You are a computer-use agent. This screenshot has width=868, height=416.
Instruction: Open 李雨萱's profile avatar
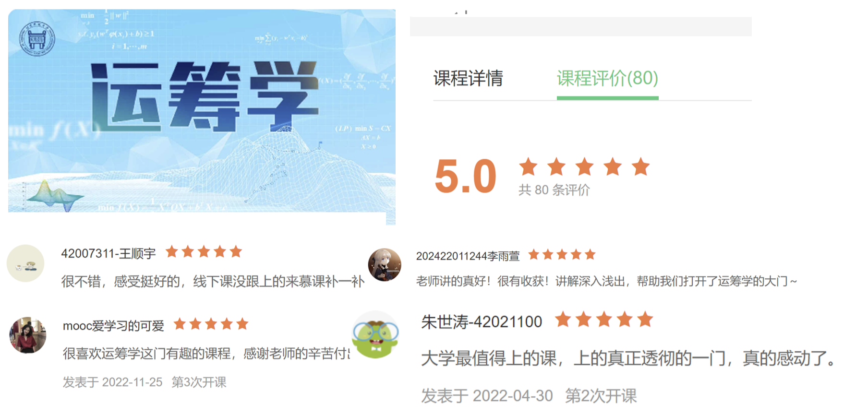click(x=385, y=264)
